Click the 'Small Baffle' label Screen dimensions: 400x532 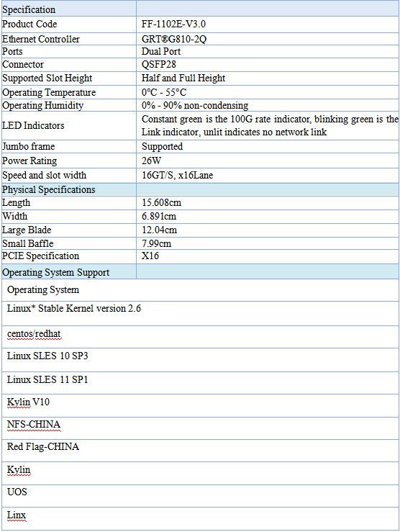(28, 243)
